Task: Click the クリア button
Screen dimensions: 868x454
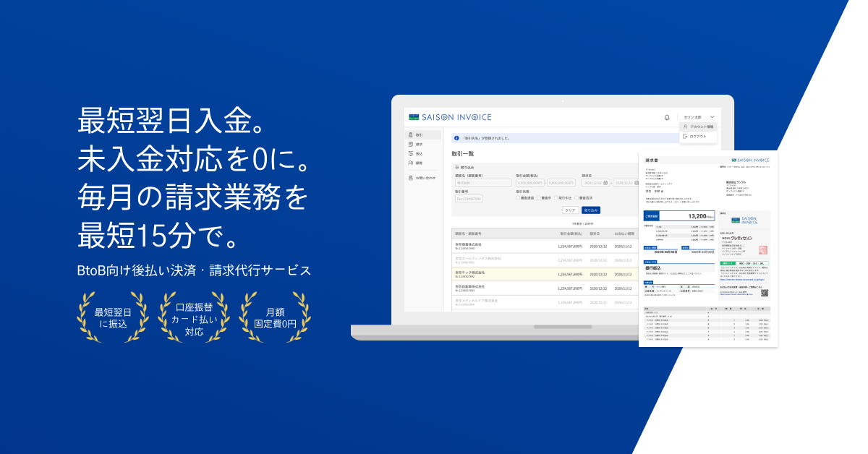Action: 570,210
